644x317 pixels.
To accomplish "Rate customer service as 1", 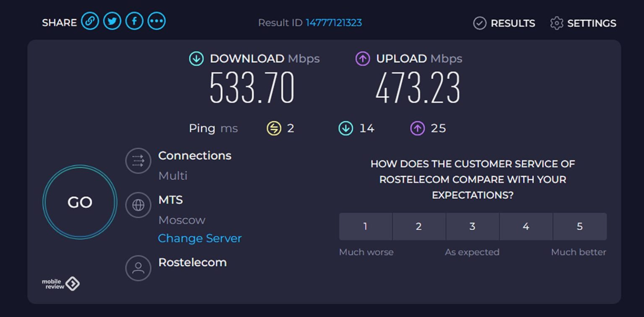I will (x=365, y=227).
